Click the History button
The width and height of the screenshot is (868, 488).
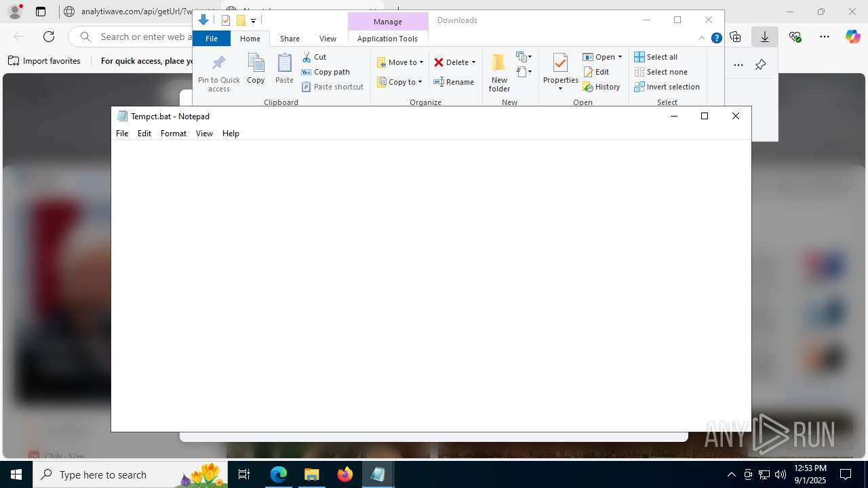click(601, 87)
